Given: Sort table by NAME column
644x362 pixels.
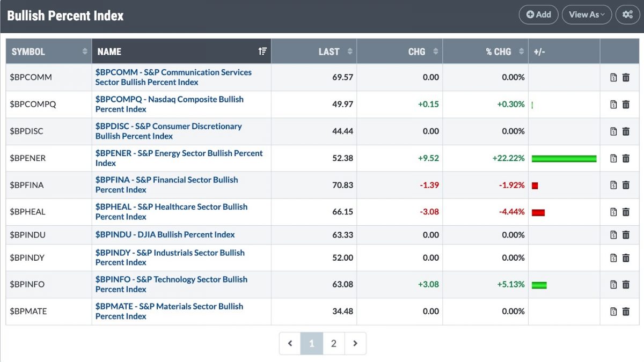Looking at the screenshot, I should coord(181,51).
